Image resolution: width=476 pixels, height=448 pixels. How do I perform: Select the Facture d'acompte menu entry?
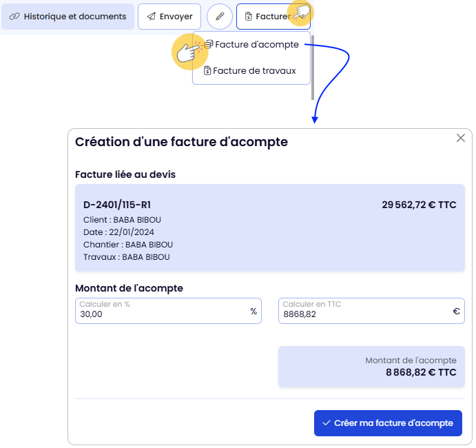pos(256,45)
